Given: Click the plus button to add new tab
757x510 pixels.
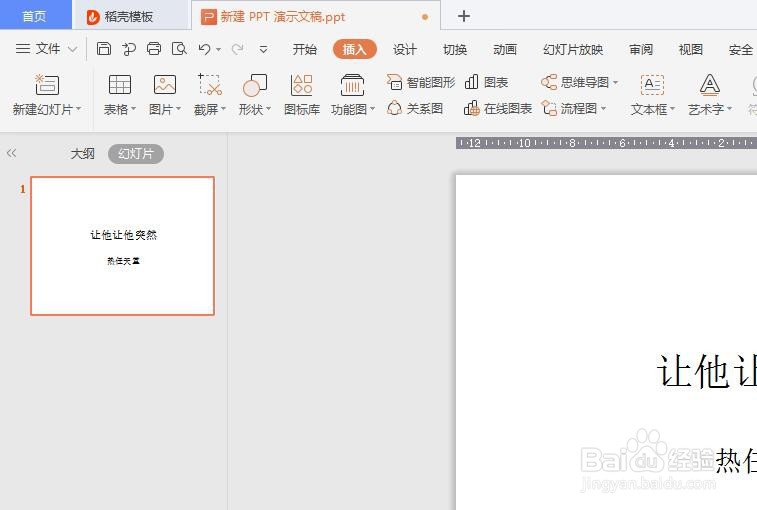Looking at the screenshot, I should [x=464, y=16].
